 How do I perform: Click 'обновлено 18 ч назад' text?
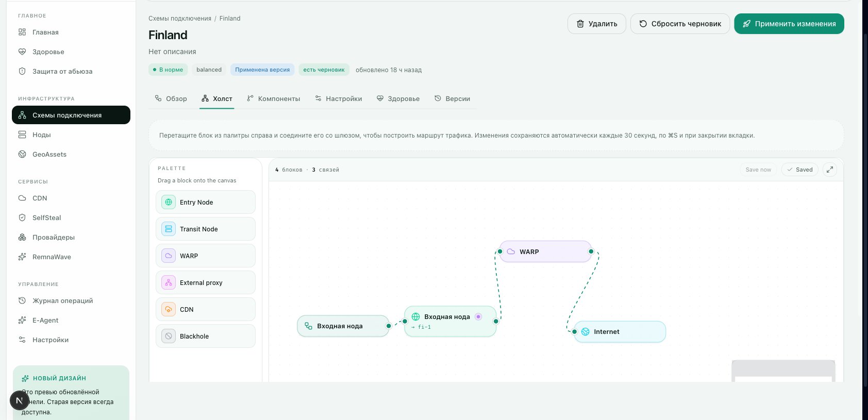(x=389, y=70)
